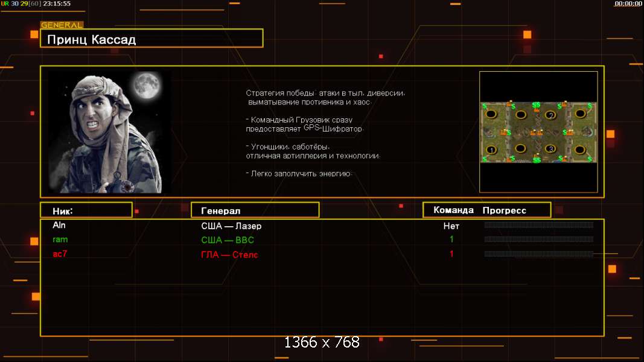The image size is (644, 362).
Task: Click the 'Команда' column header
Action: pos(453,210)
